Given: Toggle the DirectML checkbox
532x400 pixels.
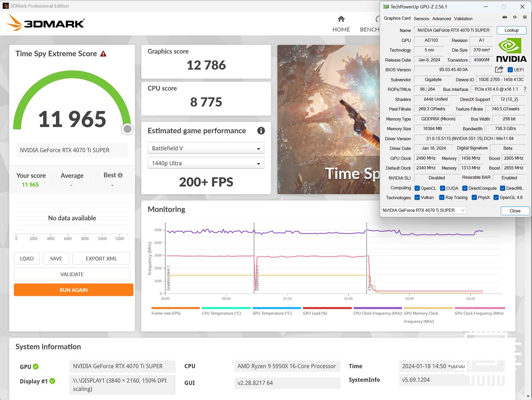Looking at the screenshot, I should click(x=503, y=188).
